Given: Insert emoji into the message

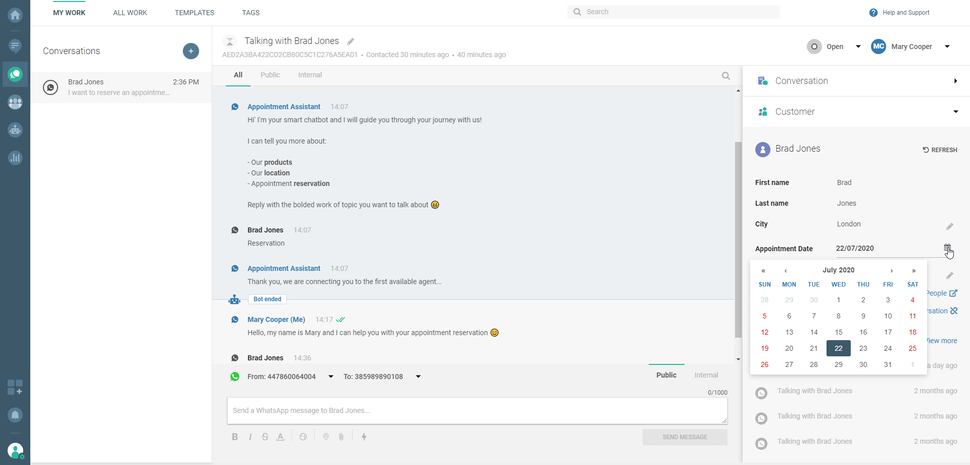Looking at the screenshot, I should 303,437.
